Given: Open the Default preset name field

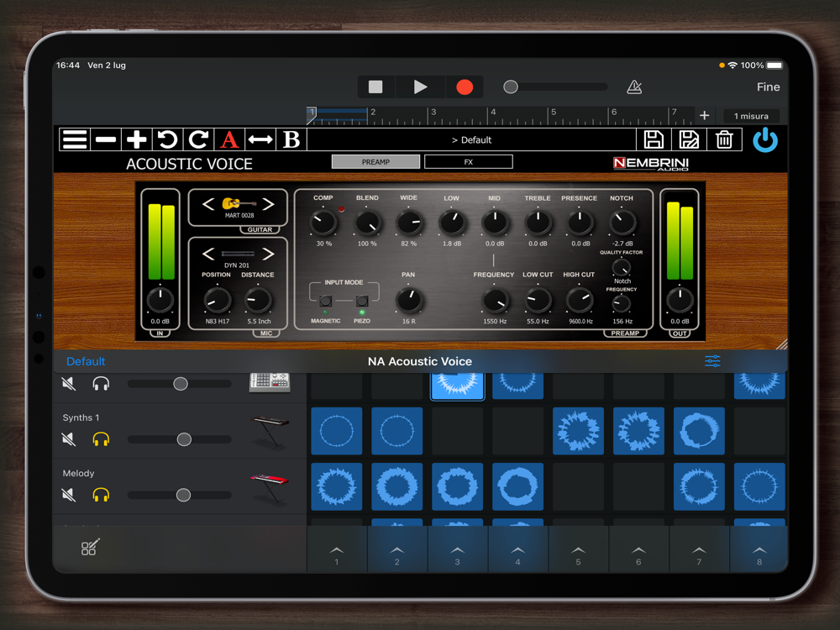Looking at the screenshot, I should coord(471,139).
